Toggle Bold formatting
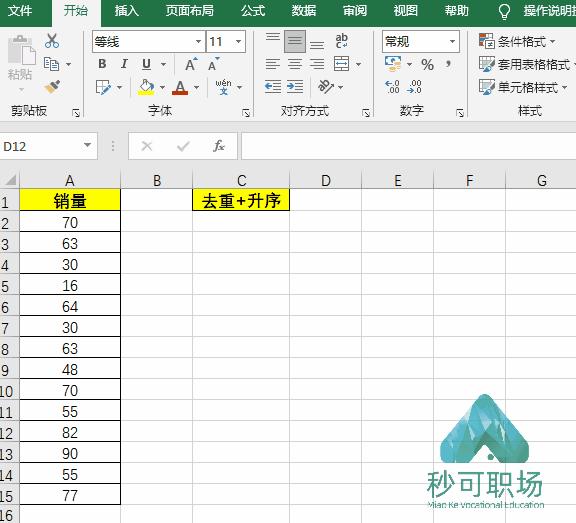Viewport: 576px width, 523px height. point(102,64)
